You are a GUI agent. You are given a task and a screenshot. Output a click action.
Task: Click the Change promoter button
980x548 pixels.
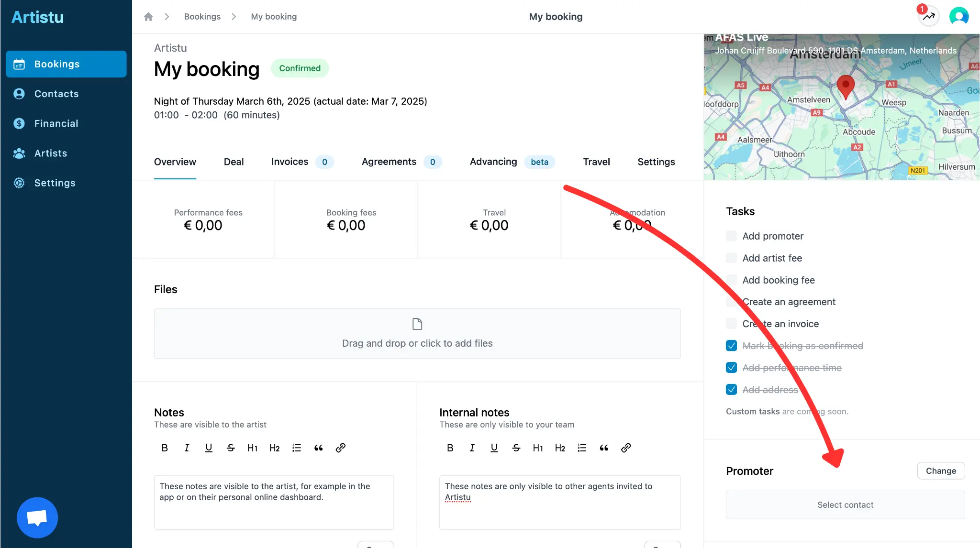tap(941, 471)
